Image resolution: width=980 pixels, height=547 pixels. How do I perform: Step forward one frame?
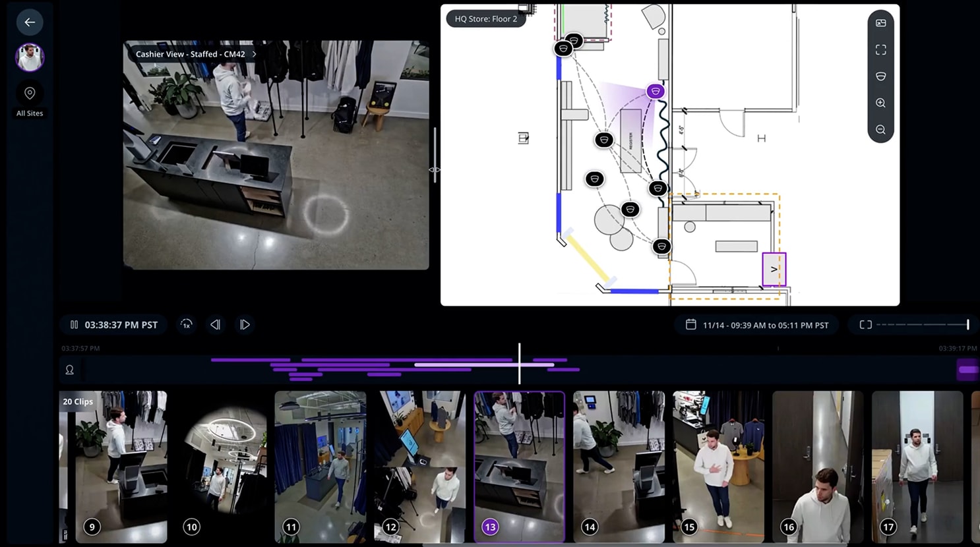245,325
